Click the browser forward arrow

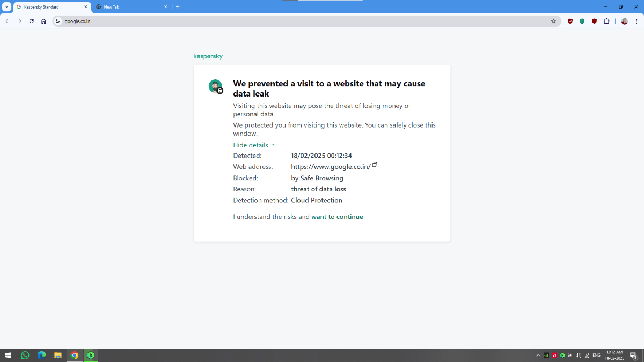click(19, 21)
